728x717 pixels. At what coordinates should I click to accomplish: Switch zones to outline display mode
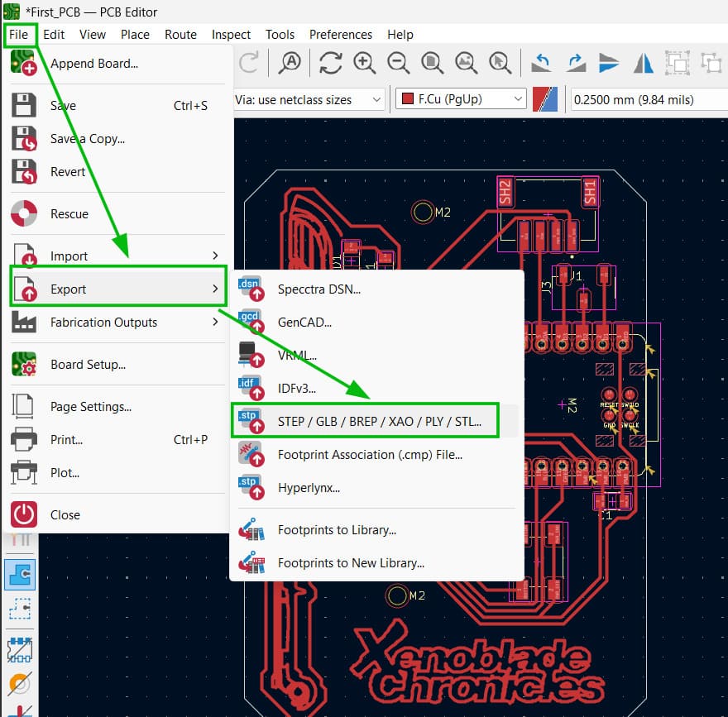coord(20,609)
